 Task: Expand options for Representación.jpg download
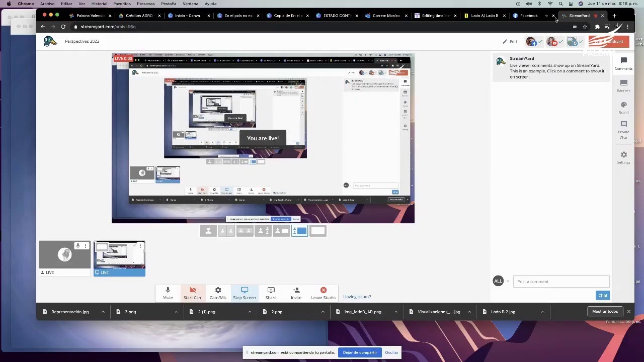(103, 312)
